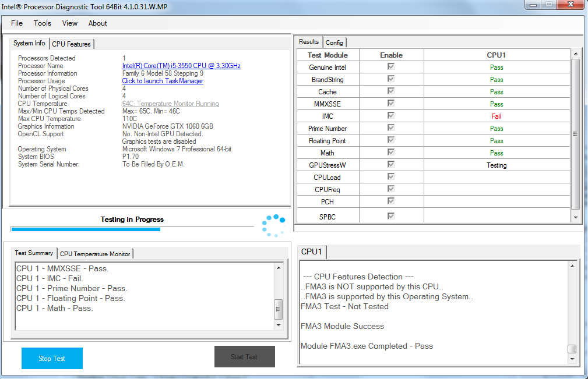Open the About menu
Image resolution: width=588 pixels, height=379 pixels.
click(97, 23)
